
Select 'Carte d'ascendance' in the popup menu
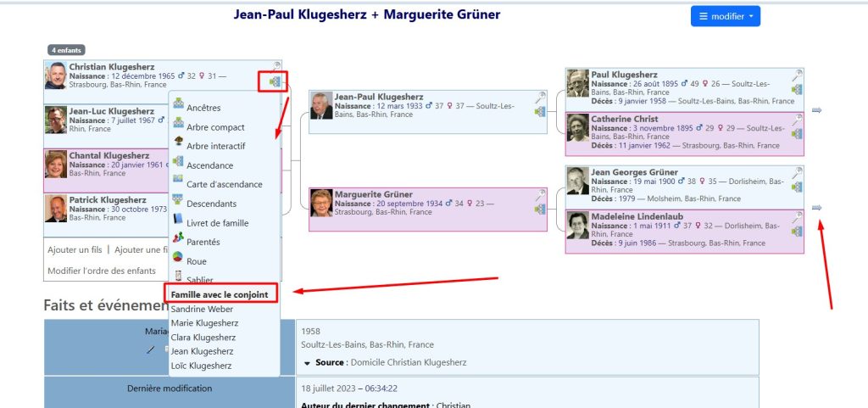[x=224, y=184]
